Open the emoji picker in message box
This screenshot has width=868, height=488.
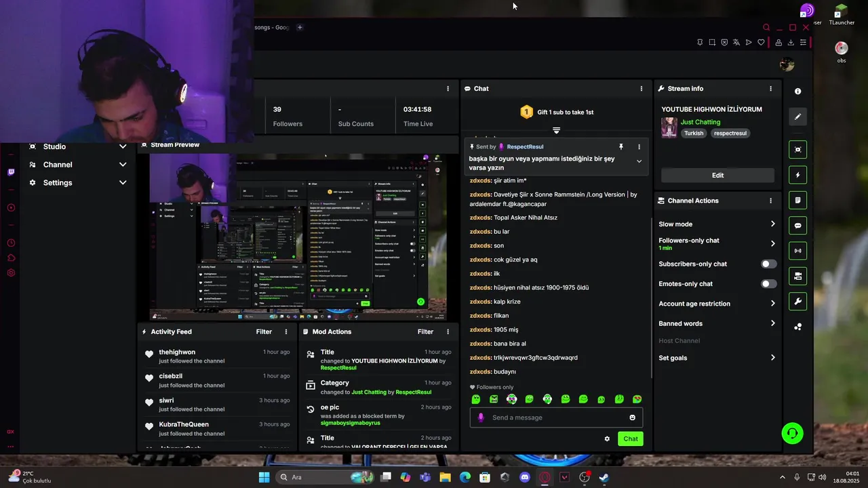[x=632, y=418]
